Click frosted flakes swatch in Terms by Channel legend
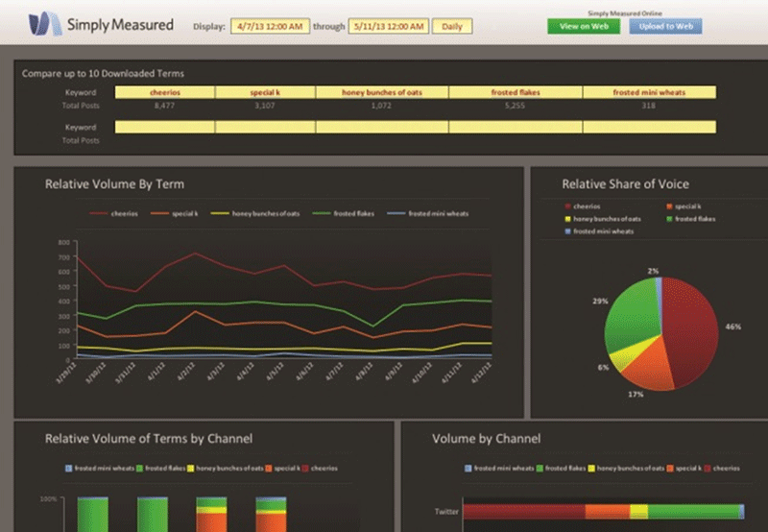This screenshot has width=768, height=532. click(x=139, y=469)
